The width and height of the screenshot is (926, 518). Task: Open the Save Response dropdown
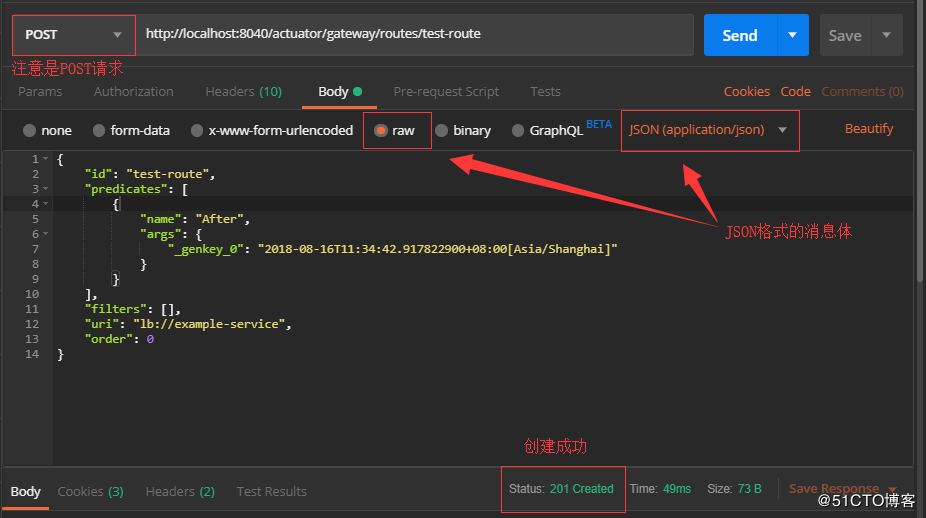pyautogui.click(x=842, y=488)
